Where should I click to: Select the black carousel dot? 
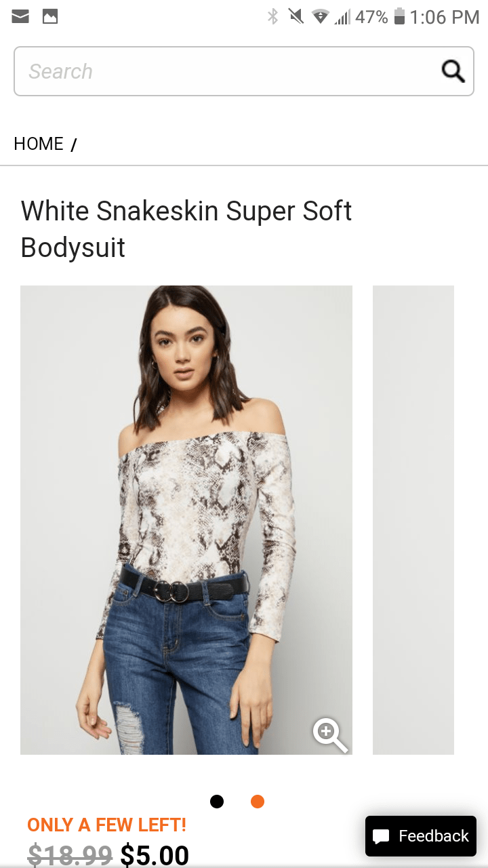pos(217,802)
